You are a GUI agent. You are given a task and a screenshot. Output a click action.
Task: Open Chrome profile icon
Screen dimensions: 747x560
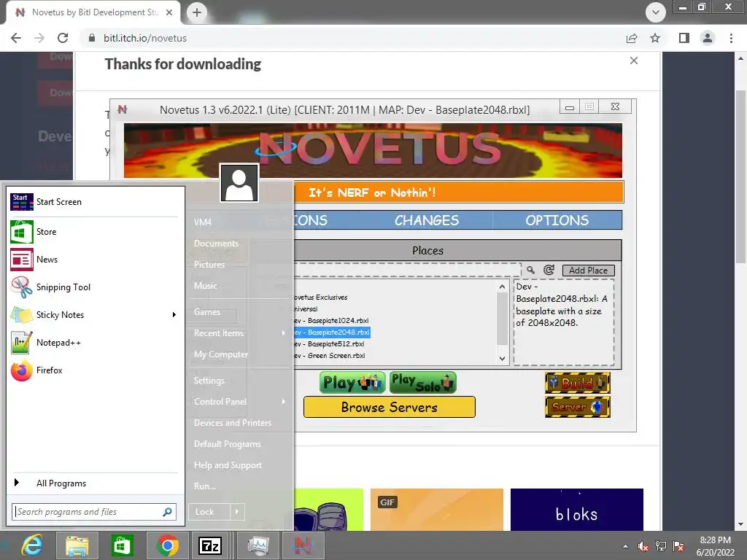point(708,38)
